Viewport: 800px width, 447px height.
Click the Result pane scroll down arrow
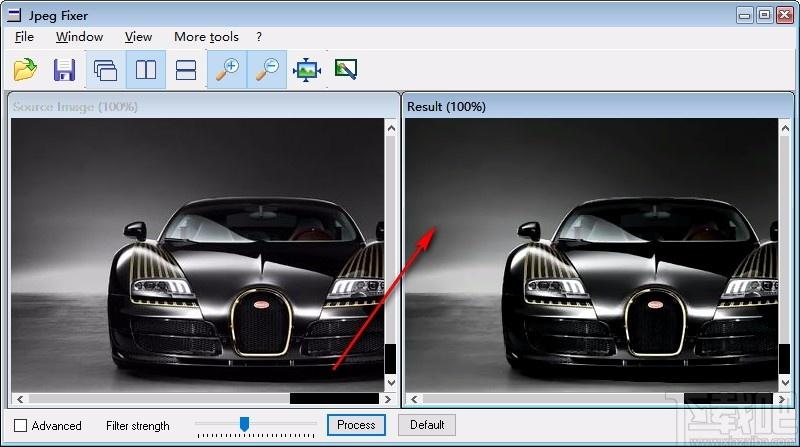point(785,382)
